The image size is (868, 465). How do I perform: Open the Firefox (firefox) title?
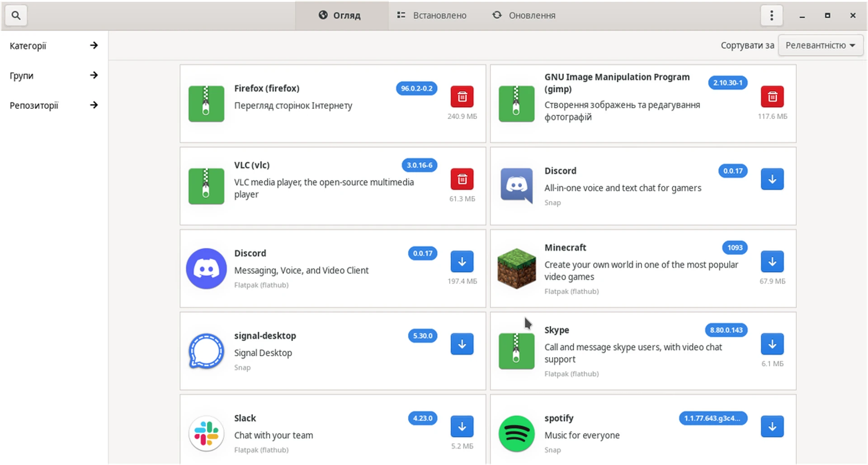(267, 89)
